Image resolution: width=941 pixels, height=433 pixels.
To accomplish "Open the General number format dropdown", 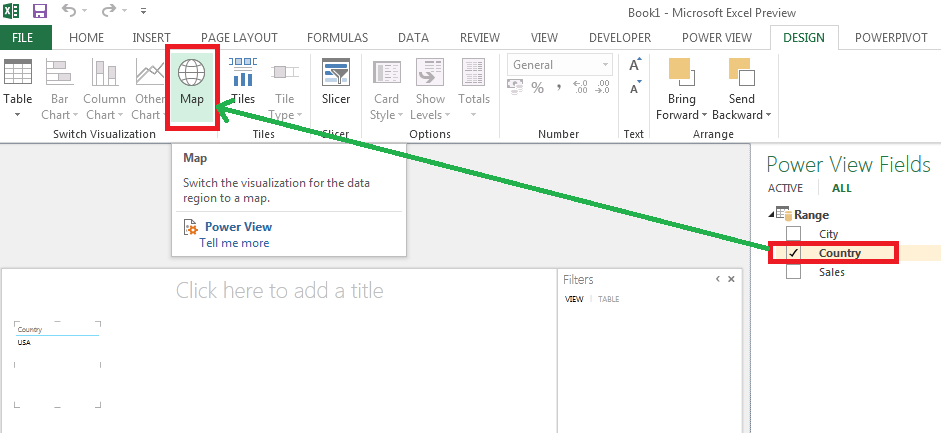I will tap(605, 65).
